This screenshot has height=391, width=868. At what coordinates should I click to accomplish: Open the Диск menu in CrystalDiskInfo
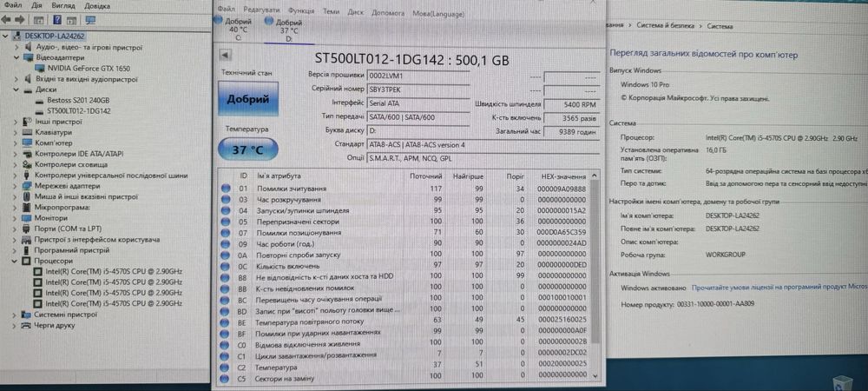[355, 11]
